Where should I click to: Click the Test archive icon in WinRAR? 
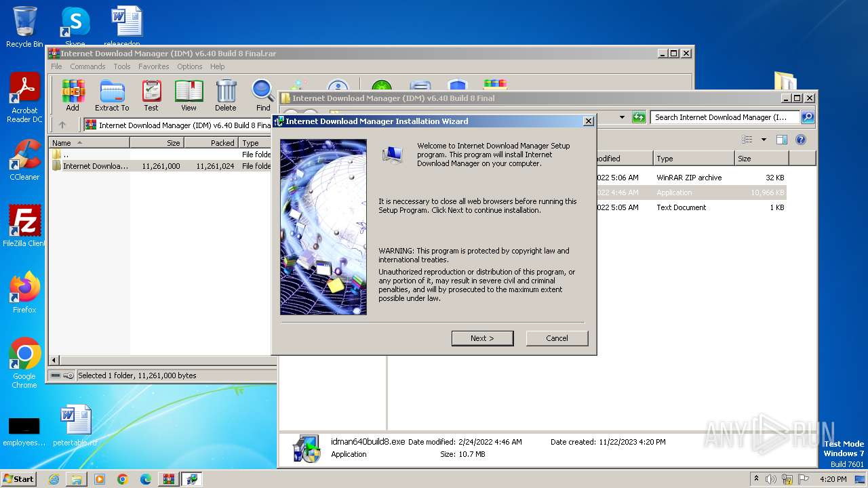point(151,96)
